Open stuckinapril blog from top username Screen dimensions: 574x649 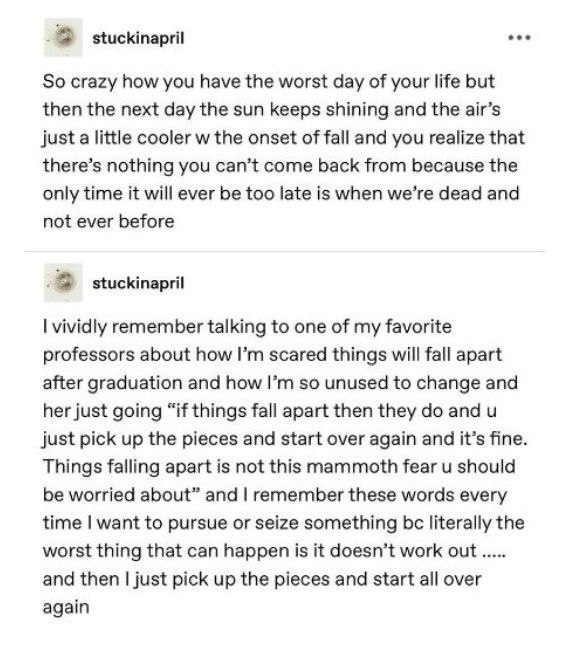138,38
